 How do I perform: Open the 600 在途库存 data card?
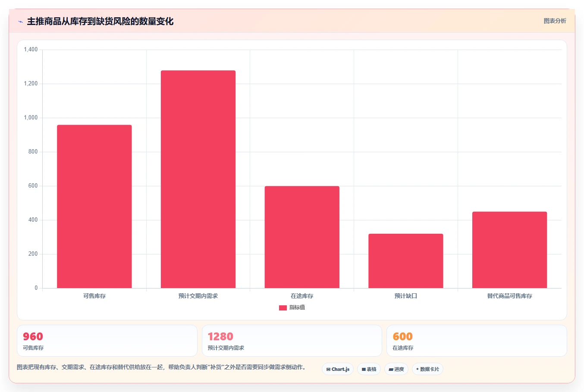click(x=477, y=341)
